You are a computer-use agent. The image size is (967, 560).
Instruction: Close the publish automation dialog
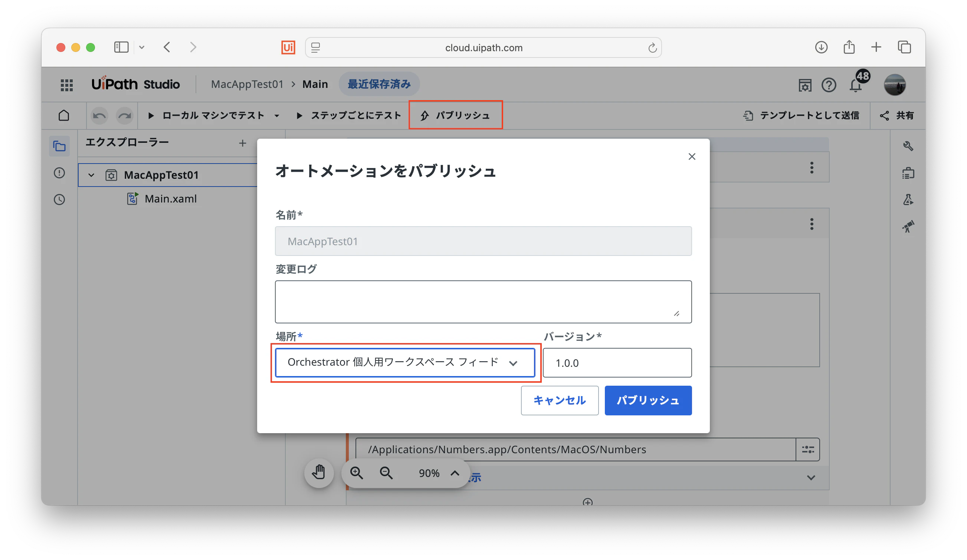(x=691, y=157)
